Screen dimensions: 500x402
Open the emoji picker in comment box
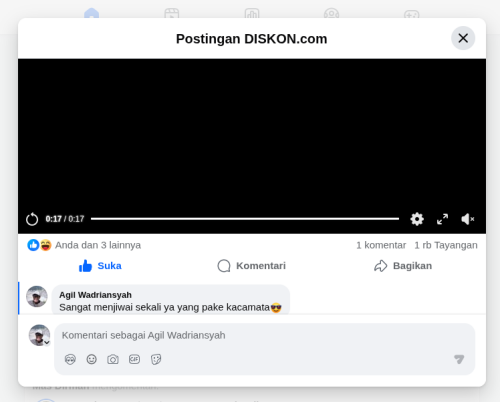(91, 359)
